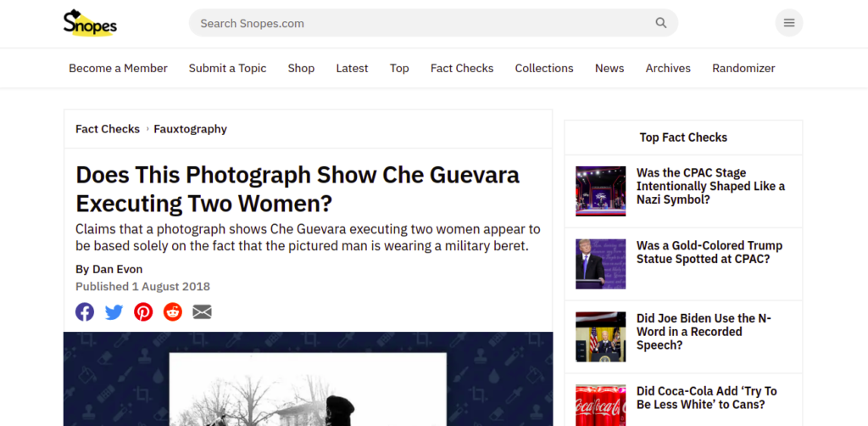868x426 pixels.
Task: Click the Joe Biden speech thumbnail
Action: pos(601,337)
